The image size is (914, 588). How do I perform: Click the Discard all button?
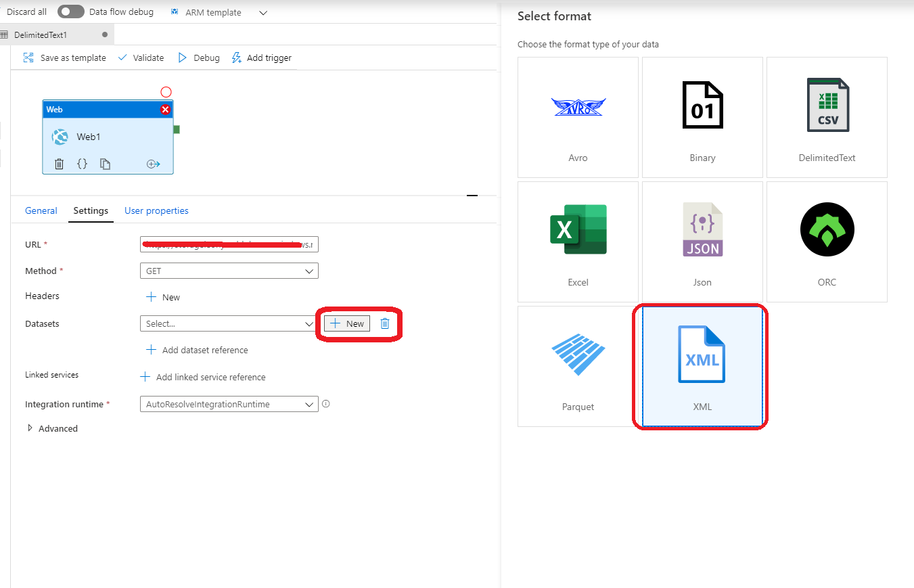[x=26, y=12]
